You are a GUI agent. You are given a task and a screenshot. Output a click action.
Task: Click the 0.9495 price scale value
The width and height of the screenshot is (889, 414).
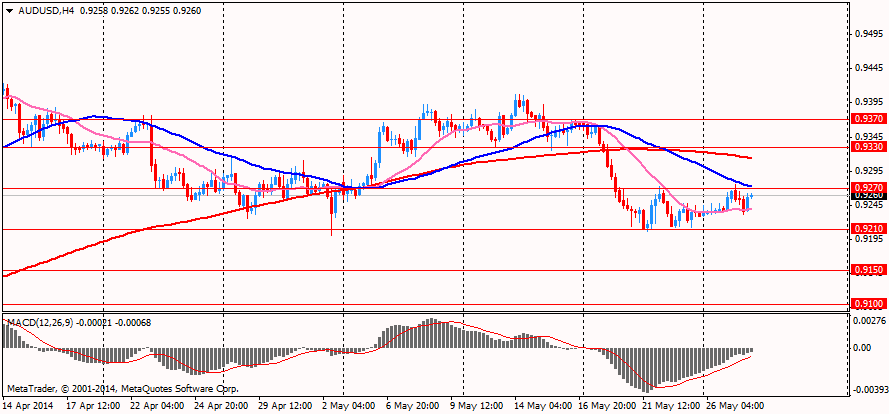coord(866,32)
